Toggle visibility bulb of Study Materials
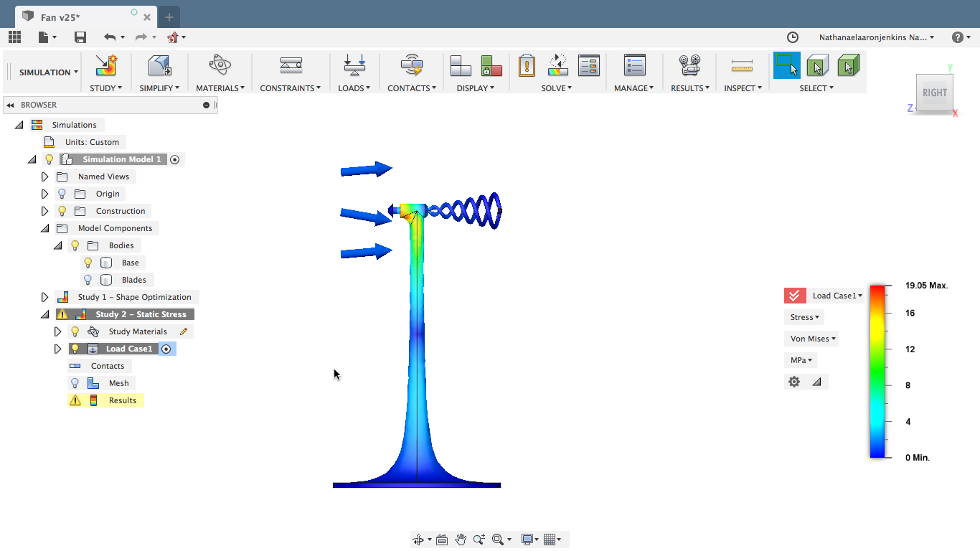This screenshot has height=551, width=980. pyautogui.click(x=75, y=331)
